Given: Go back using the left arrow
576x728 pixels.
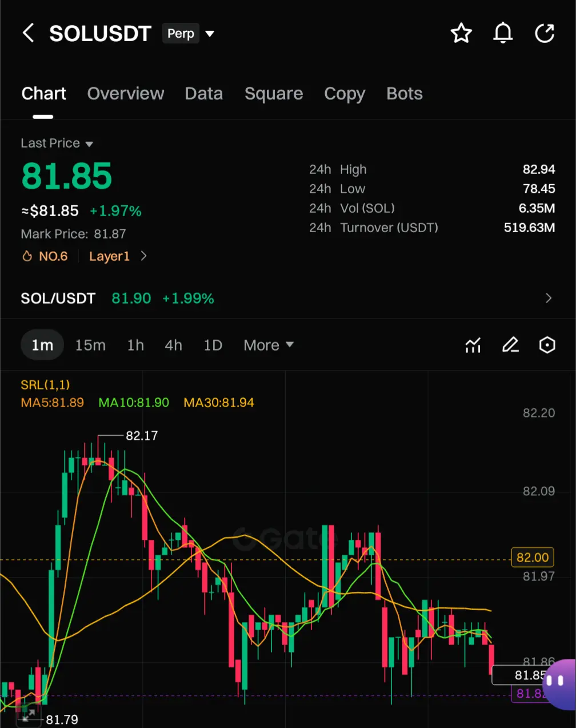Looking at the screenshot, I should click(28, 33).
